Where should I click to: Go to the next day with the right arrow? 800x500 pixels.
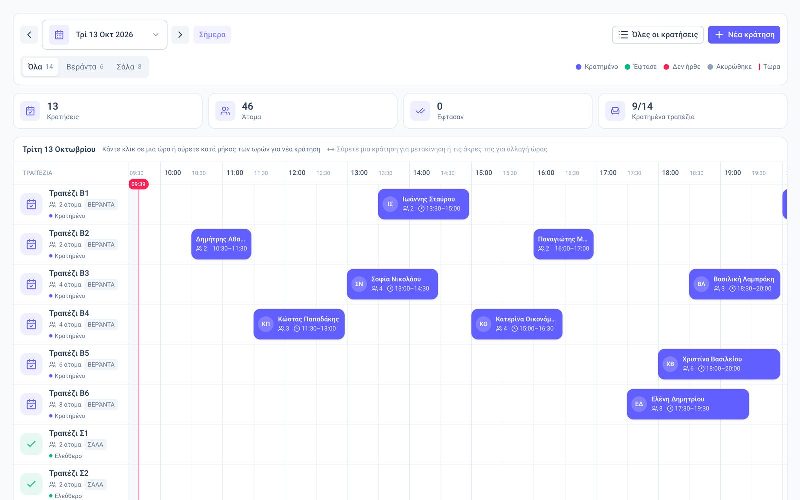point(180,35)
